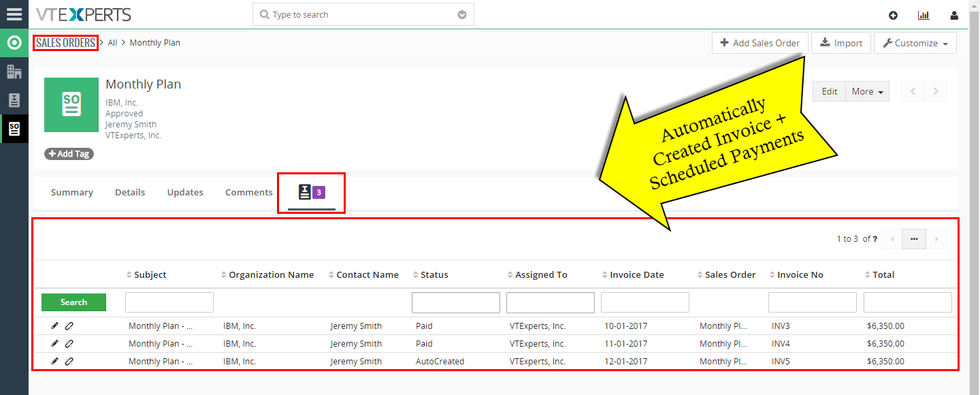Sort by Assigned To column
Viewport: 980px width, 395px height.
pyautogui.click(x=537, y=274)
